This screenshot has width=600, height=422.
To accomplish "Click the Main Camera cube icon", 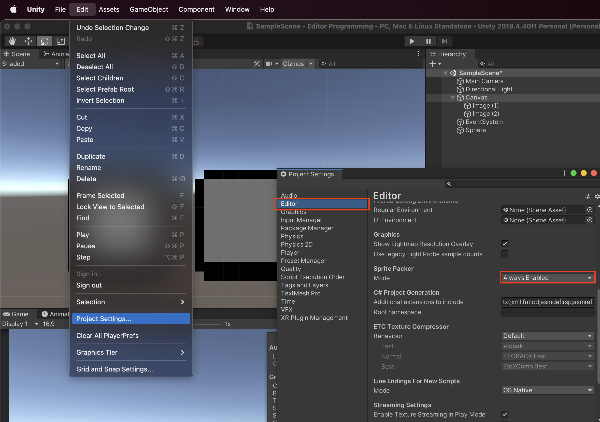I will click(x=460, y=81).
